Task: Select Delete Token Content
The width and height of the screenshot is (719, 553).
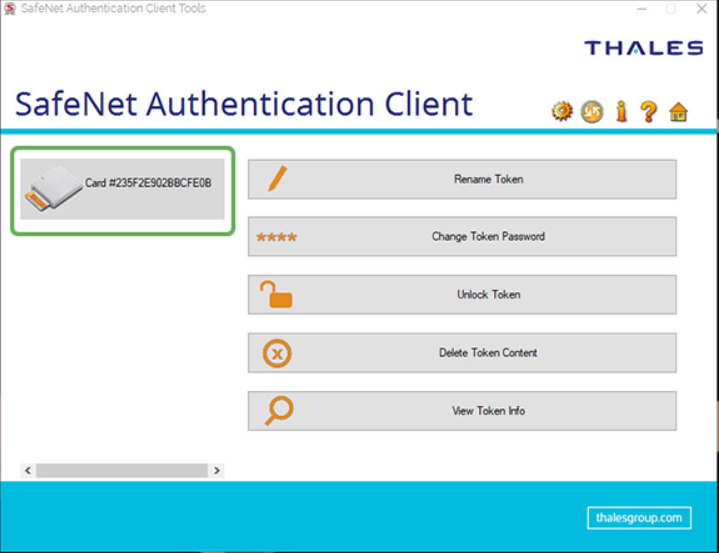Action: click(462, 353)
